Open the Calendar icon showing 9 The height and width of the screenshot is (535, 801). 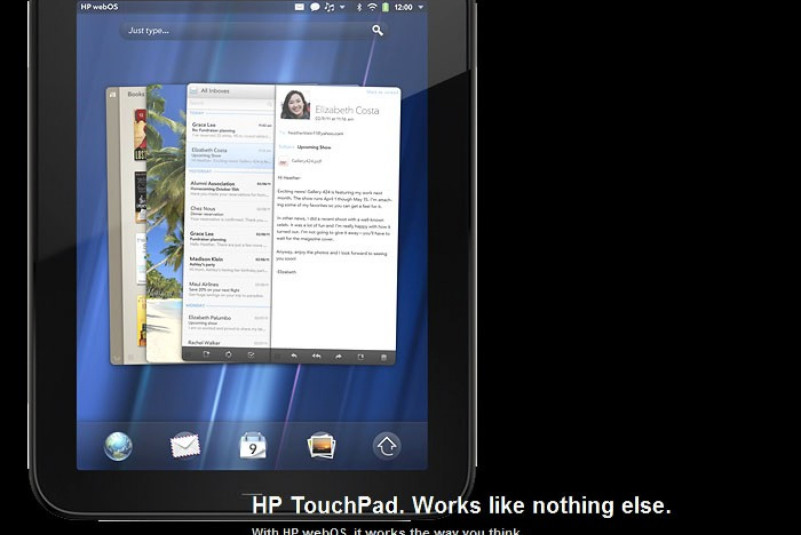253,446
